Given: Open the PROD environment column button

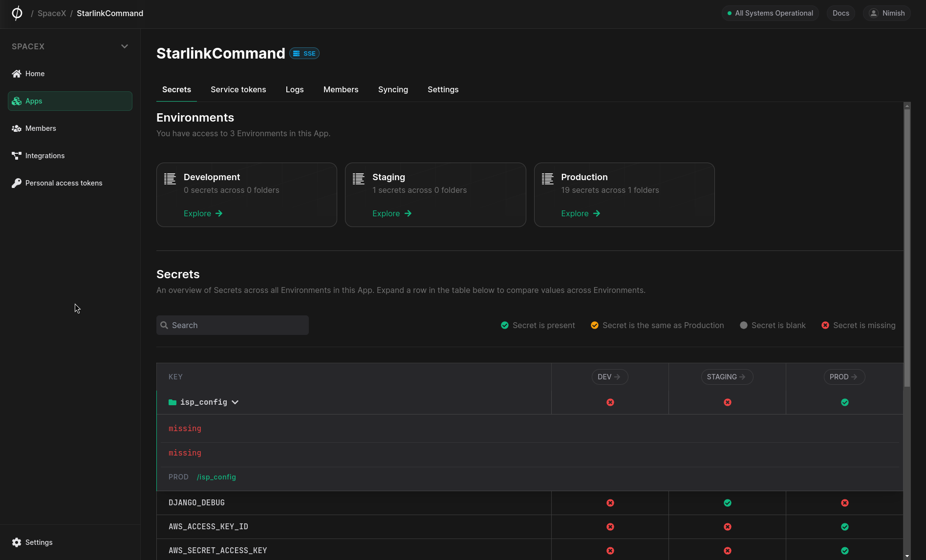Looking at the screenshot, I should (x=844, y=377).
